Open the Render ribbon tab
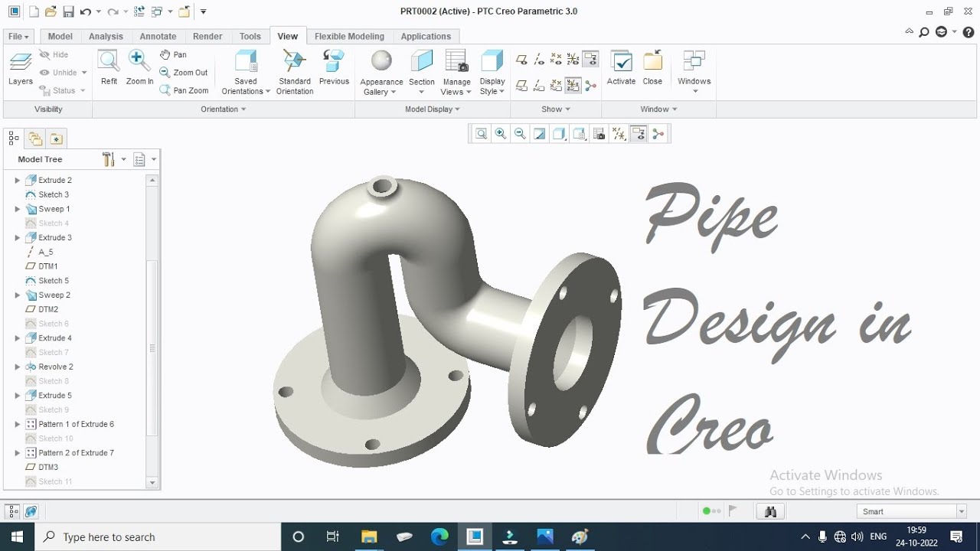The width and height of the screenshot is (980, 551). 207,36
